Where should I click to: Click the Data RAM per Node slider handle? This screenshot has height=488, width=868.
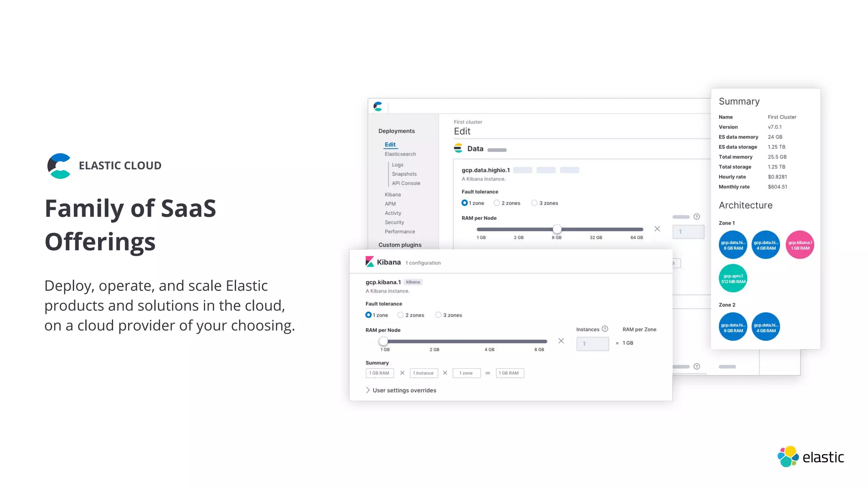point(557,229)
